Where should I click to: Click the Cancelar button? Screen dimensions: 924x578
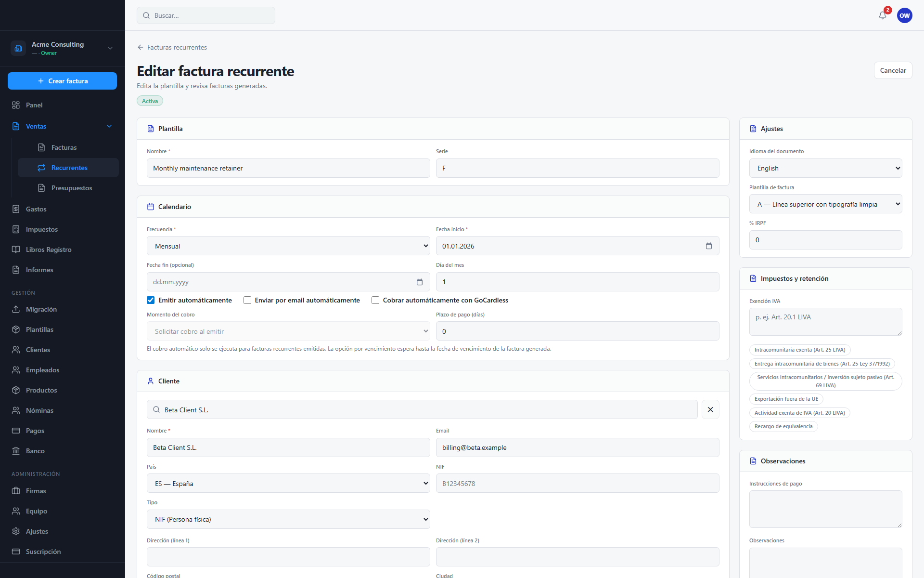[893, 70]
